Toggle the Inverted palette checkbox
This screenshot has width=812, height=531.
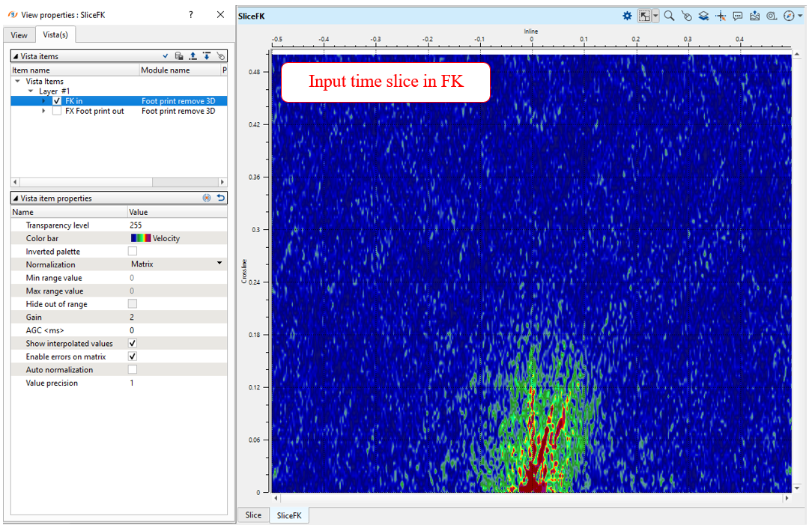coord(133,252)
